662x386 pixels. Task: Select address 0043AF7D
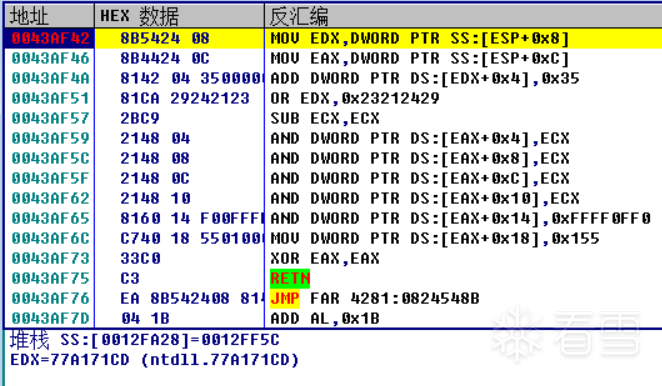tap(50, 318)
